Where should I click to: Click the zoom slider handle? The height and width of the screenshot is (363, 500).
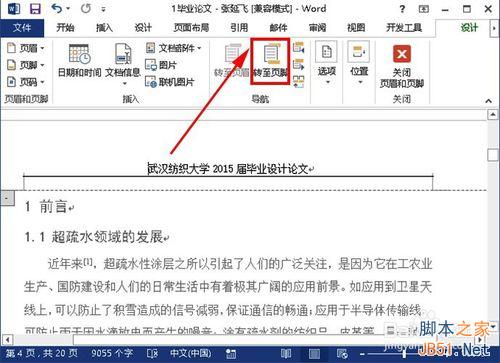405,354
